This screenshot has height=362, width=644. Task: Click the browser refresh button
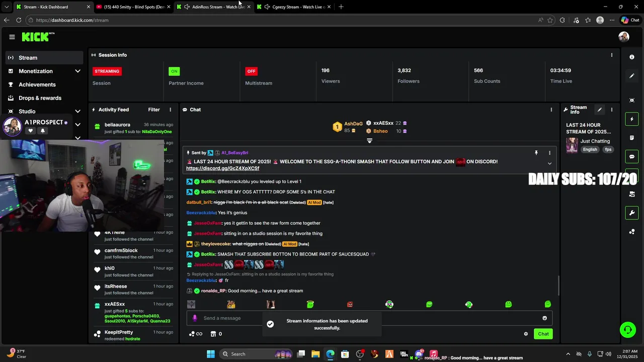pos(19,20)
